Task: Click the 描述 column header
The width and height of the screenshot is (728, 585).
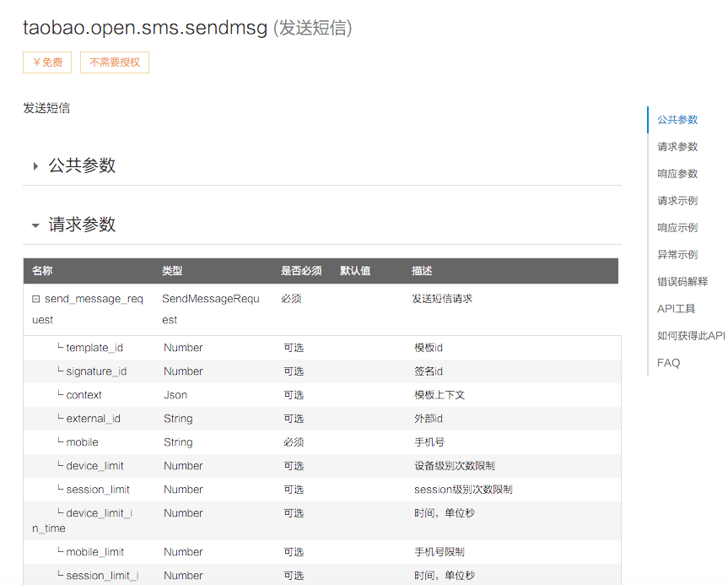Action: 422,270
